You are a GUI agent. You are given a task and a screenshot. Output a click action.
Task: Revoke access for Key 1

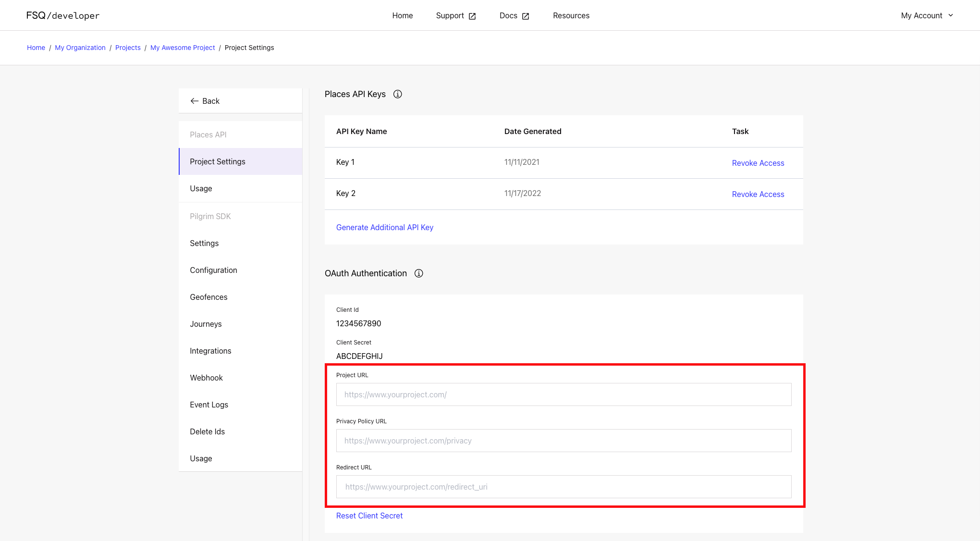point(758,163)
